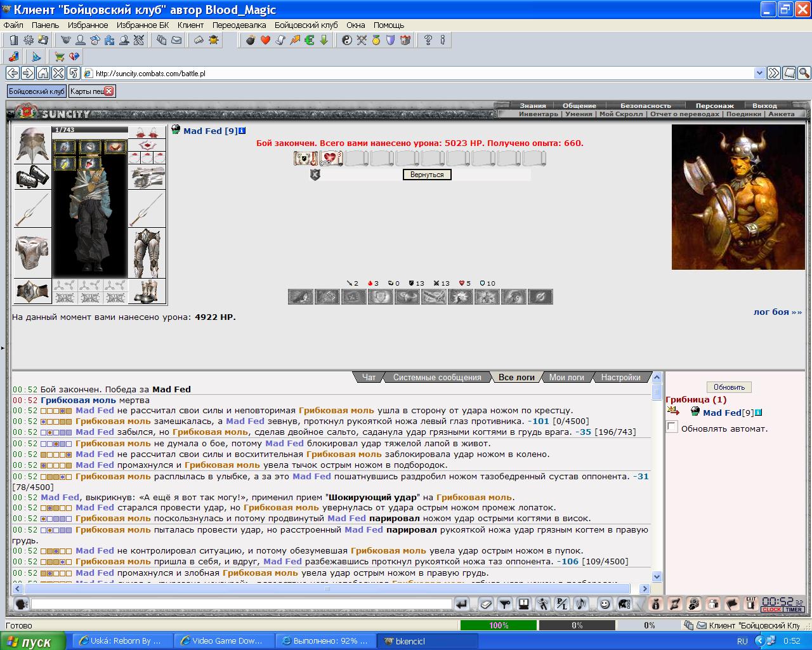This screenshot has width=812, height=650.
Task: Switch to the Чат tab
Action: tap(369, 377)
